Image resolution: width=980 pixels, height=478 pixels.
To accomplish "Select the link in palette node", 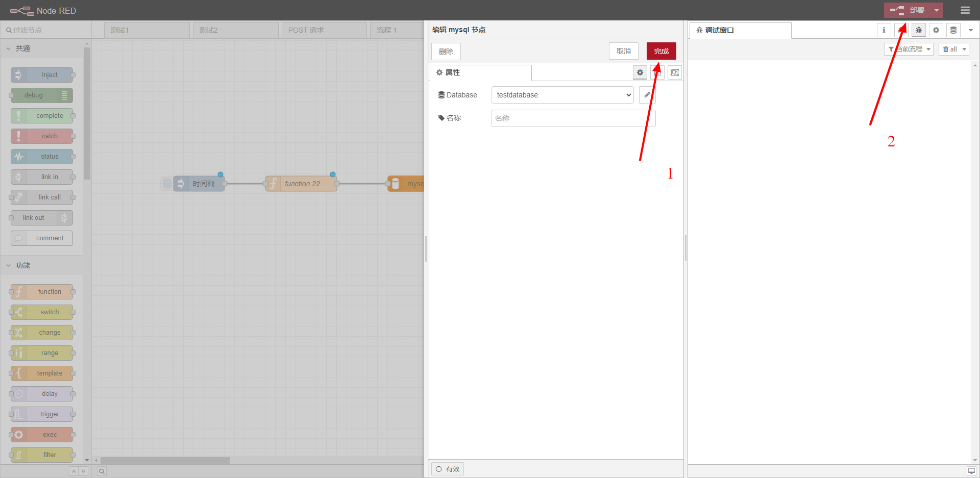I will tap(42, 177).
